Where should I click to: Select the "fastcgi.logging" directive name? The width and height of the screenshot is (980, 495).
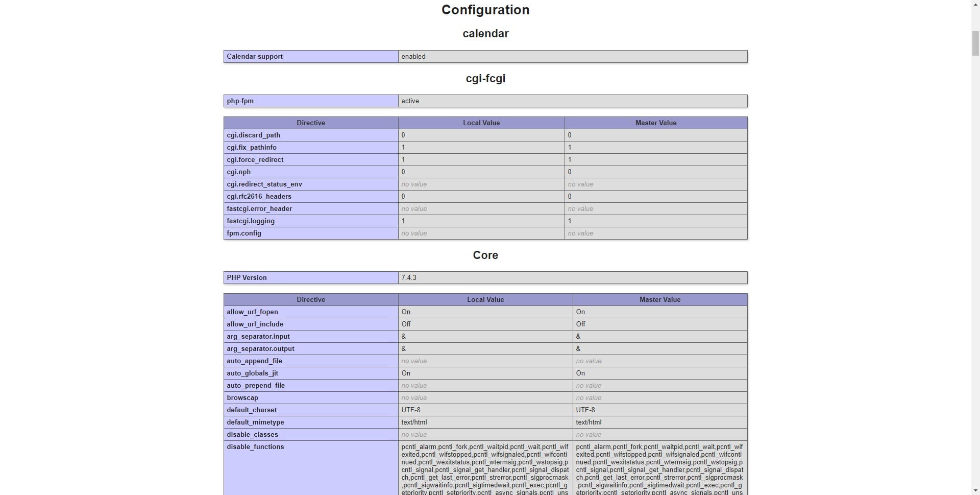pos(251,221)
